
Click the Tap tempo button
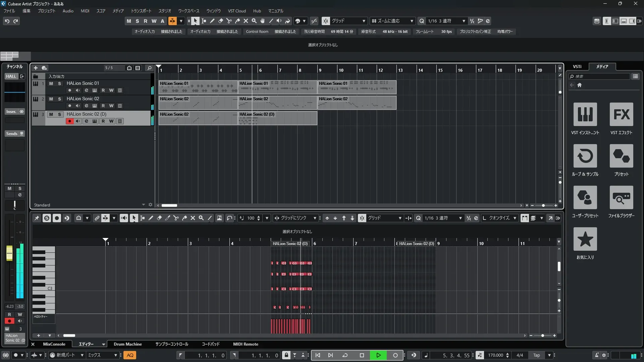click(x=536, y=355)
